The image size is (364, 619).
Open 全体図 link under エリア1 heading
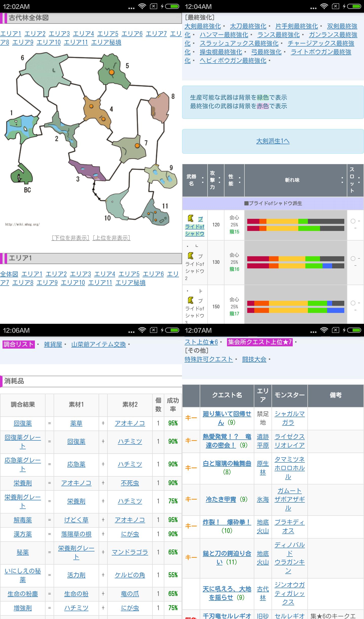click(9, 274)
